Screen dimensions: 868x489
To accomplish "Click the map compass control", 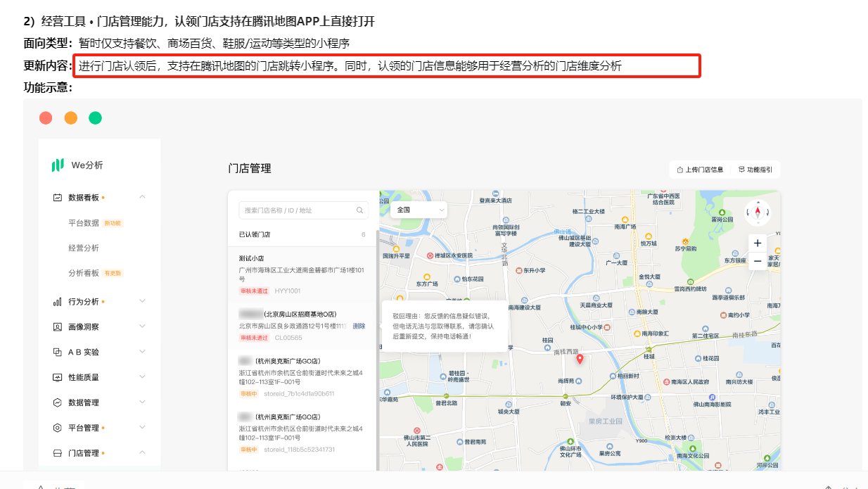I will pyautogui.click(x=758, y=211).
